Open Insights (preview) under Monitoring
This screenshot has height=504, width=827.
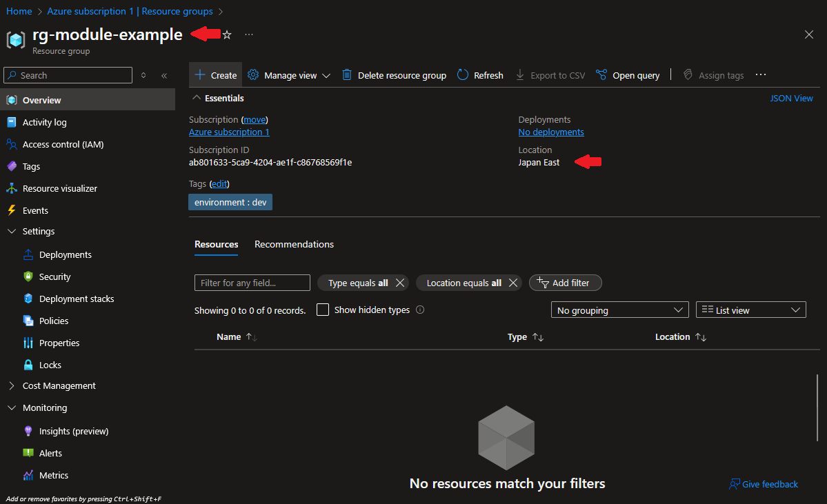point(74,432)
